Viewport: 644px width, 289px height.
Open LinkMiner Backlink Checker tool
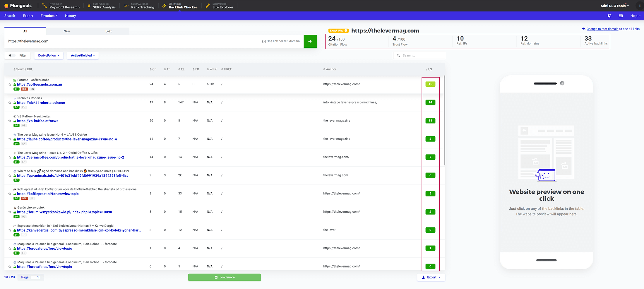point(180,6)
